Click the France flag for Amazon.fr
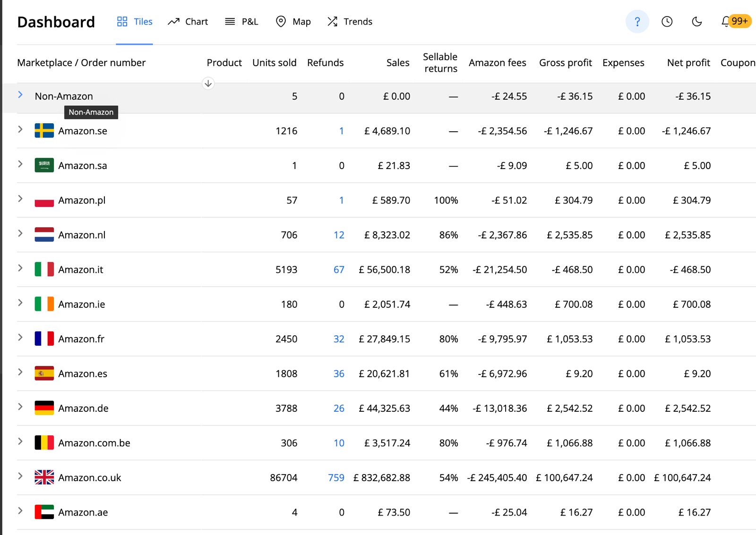Image resolution: width=756 pixels, height=535 pixels. [x=44, y=339]
